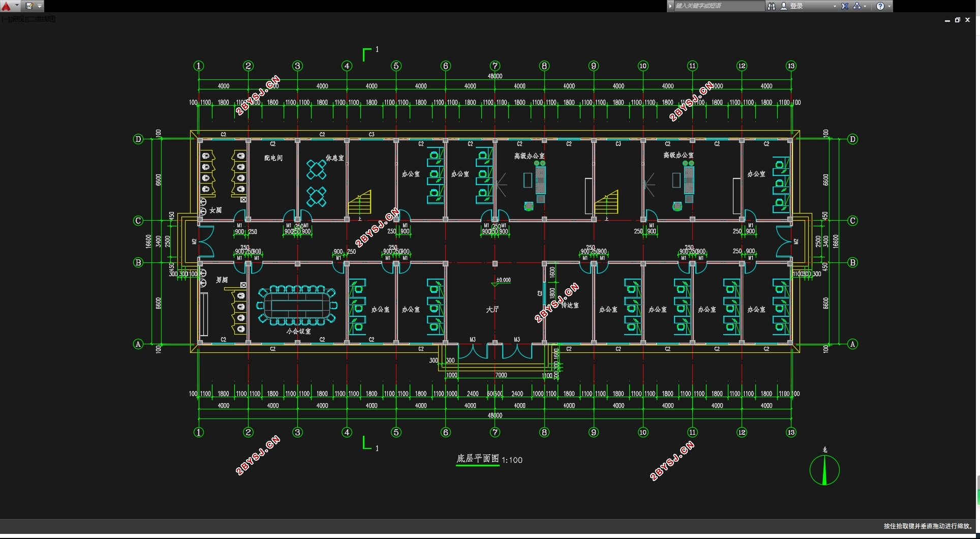
Task: Click the Help question mark icon
Action: pos(880,6)
